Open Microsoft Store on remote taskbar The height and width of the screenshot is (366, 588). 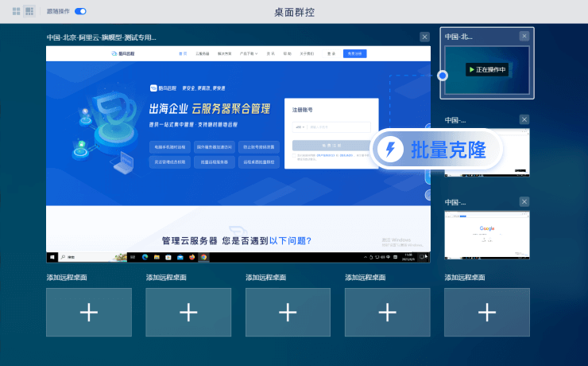(168, 257)
